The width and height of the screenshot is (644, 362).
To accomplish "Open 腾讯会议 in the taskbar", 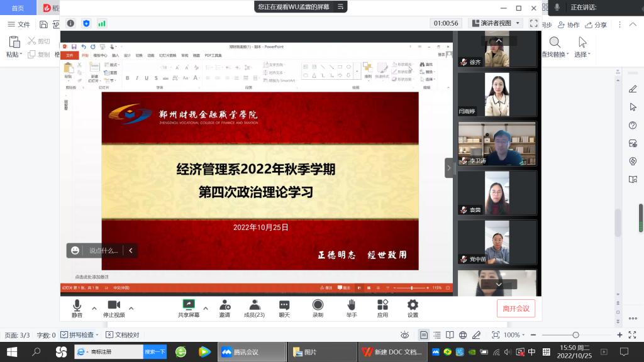I will [252, 352].
